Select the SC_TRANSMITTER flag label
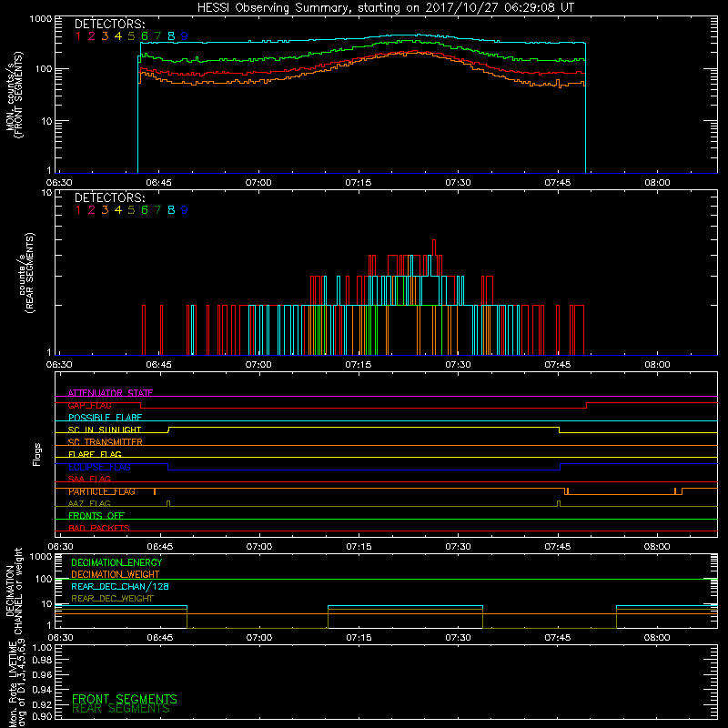Screen dimensions: 728x728 [x=106, y=442]
